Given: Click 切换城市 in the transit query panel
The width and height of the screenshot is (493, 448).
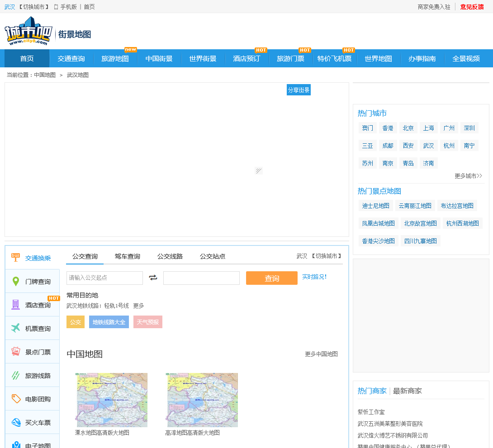Looking at the screenshot, I should click(x=327, y=256).
